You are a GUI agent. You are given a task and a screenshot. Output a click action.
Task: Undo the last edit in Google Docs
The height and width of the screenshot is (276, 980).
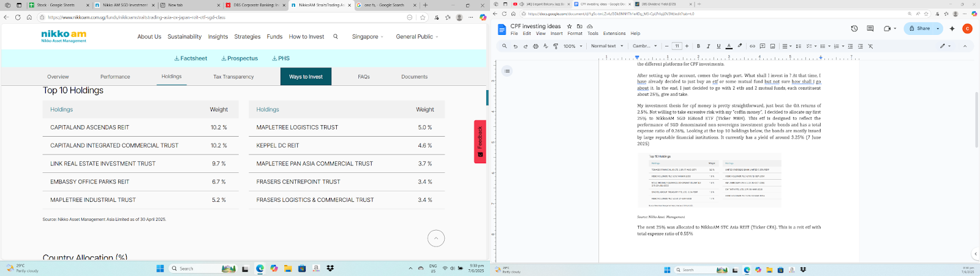tap(515, 46)
